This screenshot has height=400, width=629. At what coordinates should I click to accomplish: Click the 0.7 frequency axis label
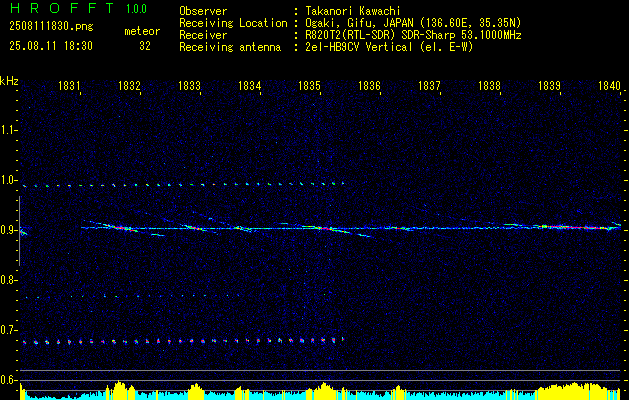pyautogui.click(x=8, y=330)
